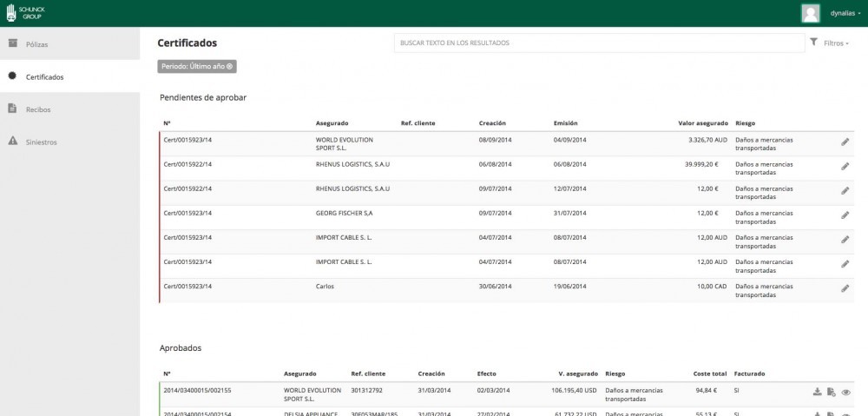Click the search text field
Image resolution: width=868 pixels, height=416 pixels.
click(x=599, y=43)
